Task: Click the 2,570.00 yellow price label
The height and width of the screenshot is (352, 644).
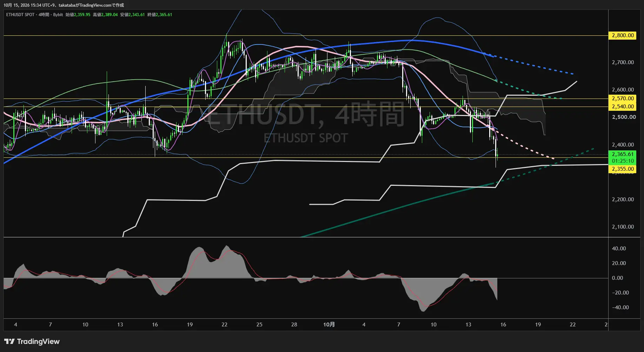Action: point(623,99)
